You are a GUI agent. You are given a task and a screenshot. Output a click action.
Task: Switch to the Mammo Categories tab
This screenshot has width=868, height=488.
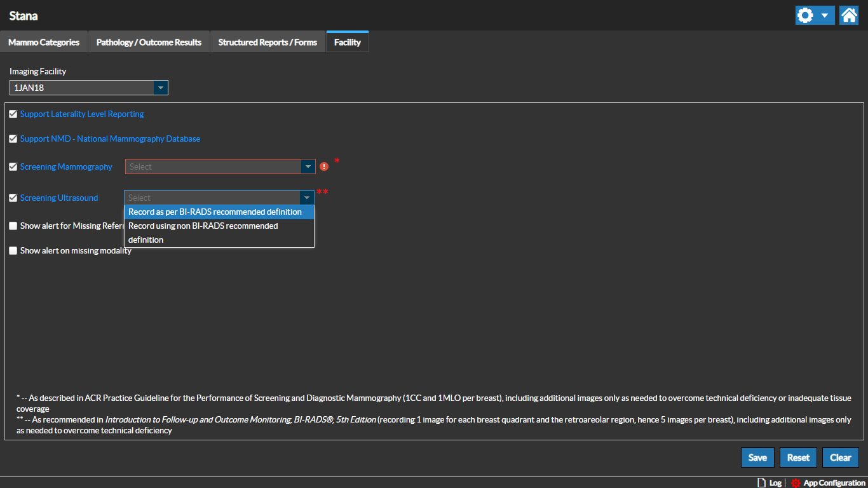point(44,43)
